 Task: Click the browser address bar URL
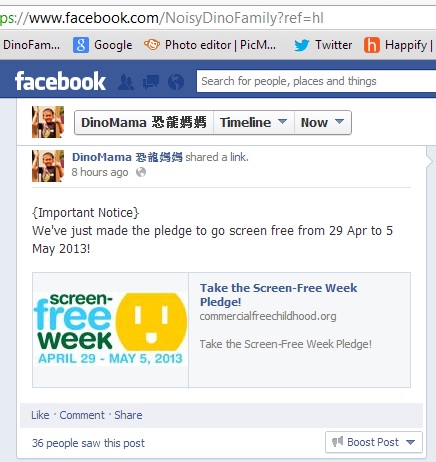pyautogui.click(x=162, y=18)
